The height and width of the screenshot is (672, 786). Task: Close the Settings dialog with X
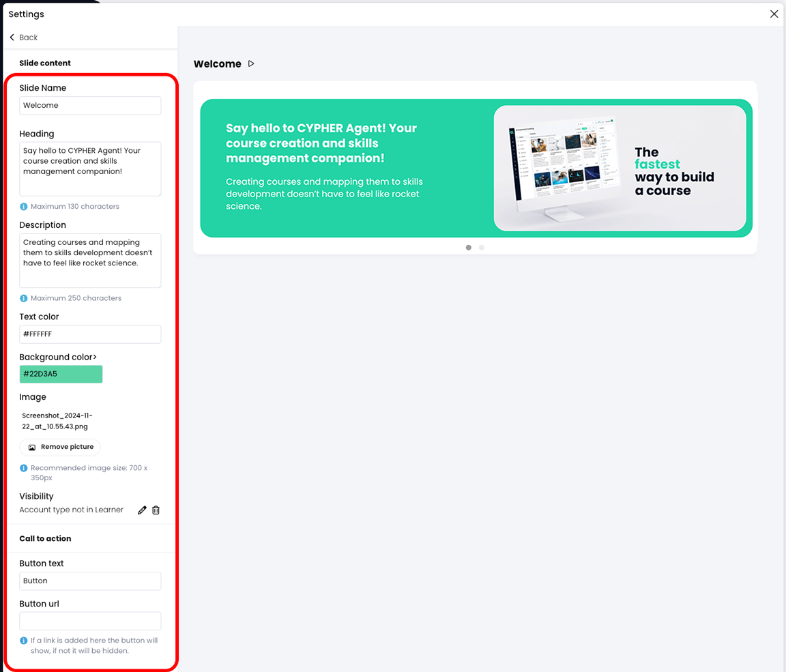pos(774,14)
